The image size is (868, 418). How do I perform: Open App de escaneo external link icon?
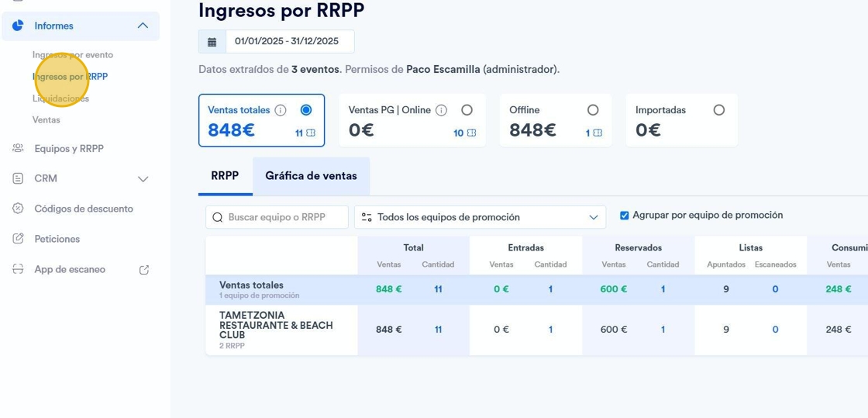144,270
